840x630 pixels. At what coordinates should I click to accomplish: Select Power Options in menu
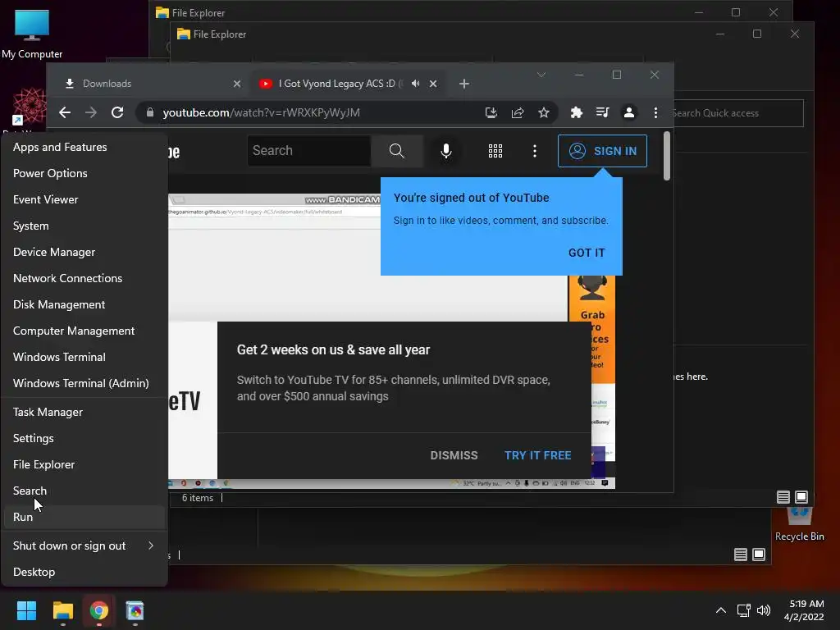tap(84, 173)
